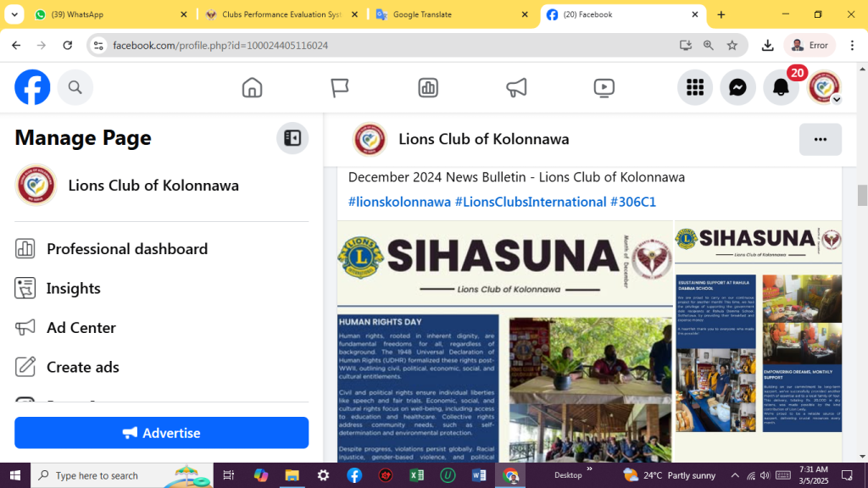Viewport: 868px width, 488px height.
Task: Open notifications bell with 20 badge
Action: coord(781,87)
